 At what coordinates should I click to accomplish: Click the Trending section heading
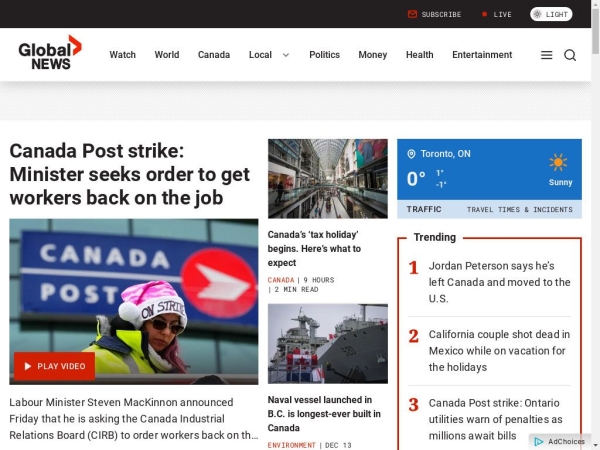pyautogui.click(x=435, y=237)
